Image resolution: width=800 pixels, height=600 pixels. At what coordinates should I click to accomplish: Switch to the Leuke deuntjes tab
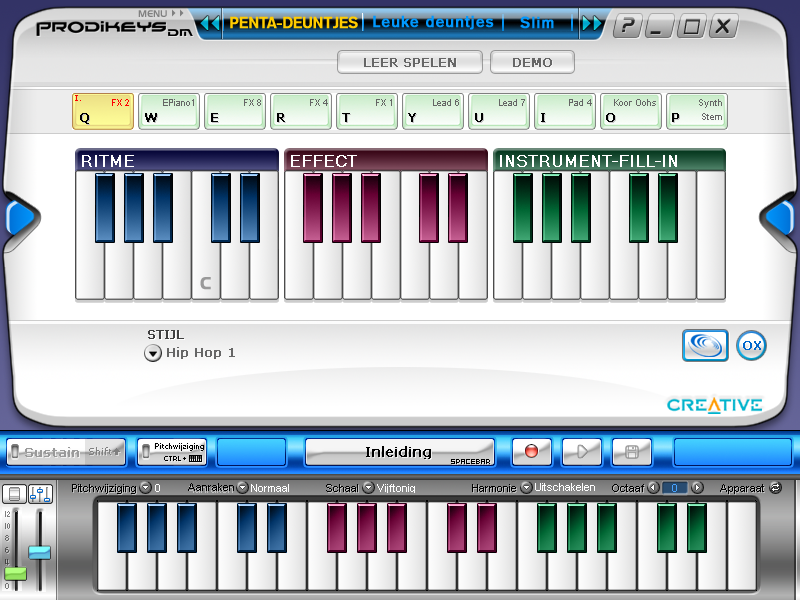(x=433, y=22)
